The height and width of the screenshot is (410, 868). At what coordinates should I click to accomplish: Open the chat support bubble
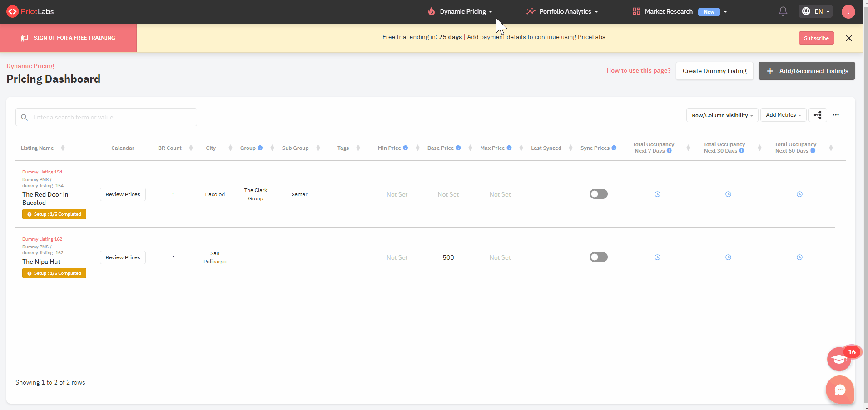coord(839,390)
